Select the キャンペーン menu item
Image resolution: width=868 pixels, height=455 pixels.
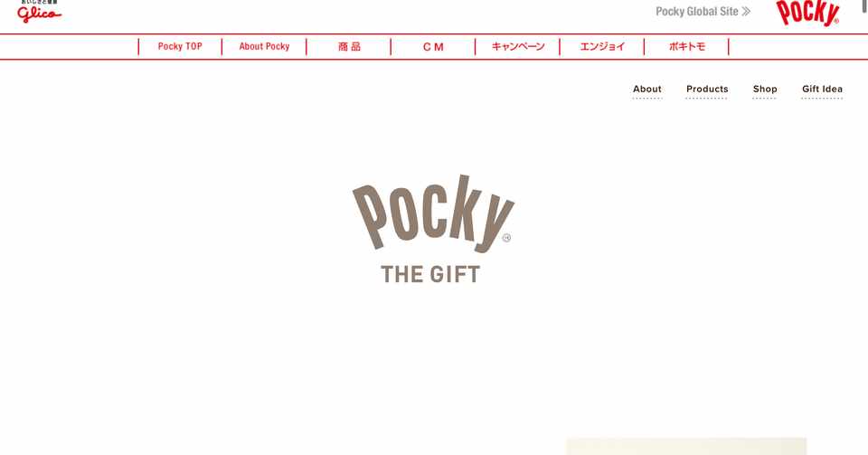coord(518,46)
